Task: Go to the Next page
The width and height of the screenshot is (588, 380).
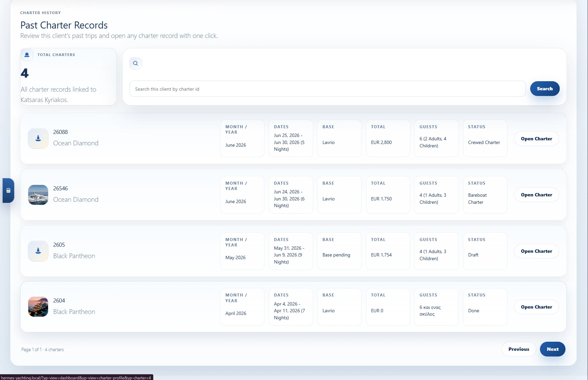Action: [552, 349]
